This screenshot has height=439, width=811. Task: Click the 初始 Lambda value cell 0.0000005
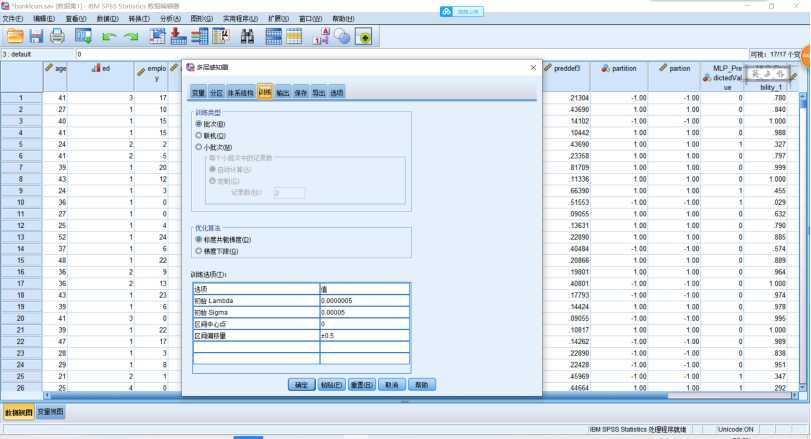tap(365, 300)
